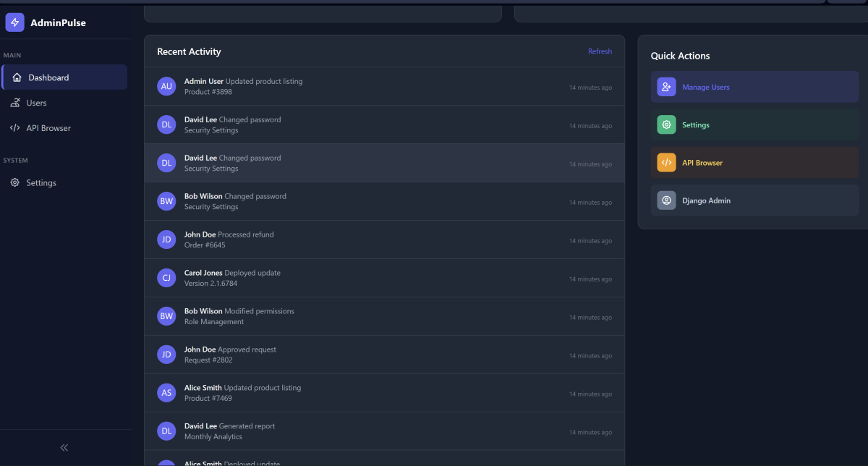Click the Refresh link in Recent Activity
This screenshot has width=868, height=466.
600,51
